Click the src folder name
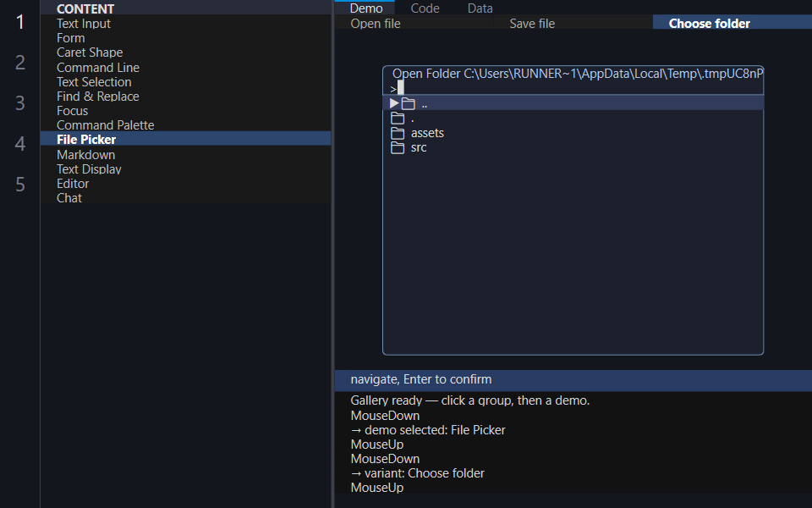The image size is (812, 508). tap(419, 147)
